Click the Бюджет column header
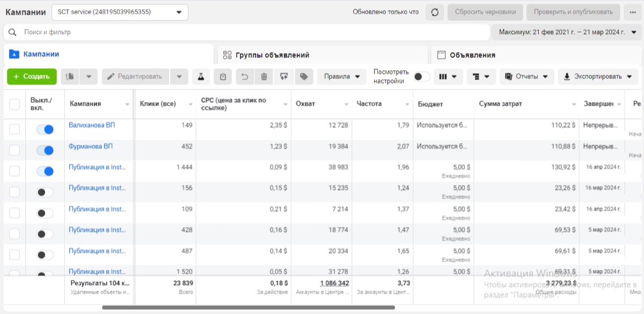644x314 pixels. [x=430, y=104]
